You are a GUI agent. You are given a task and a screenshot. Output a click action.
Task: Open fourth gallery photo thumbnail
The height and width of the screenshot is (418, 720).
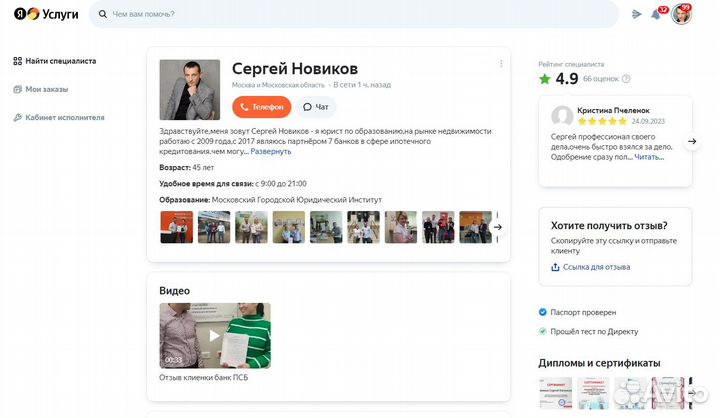point(289,227)
